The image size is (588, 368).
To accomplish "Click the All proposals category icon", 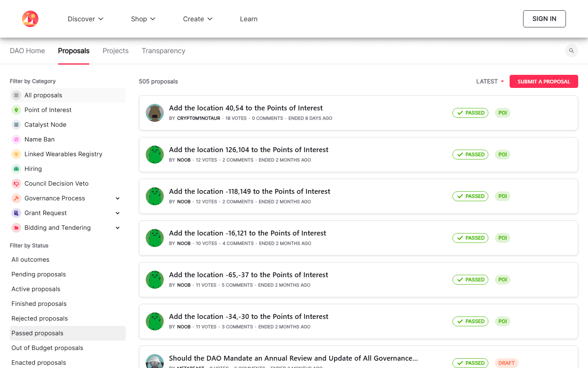I will pyautogui.click(x=16, y=95).
